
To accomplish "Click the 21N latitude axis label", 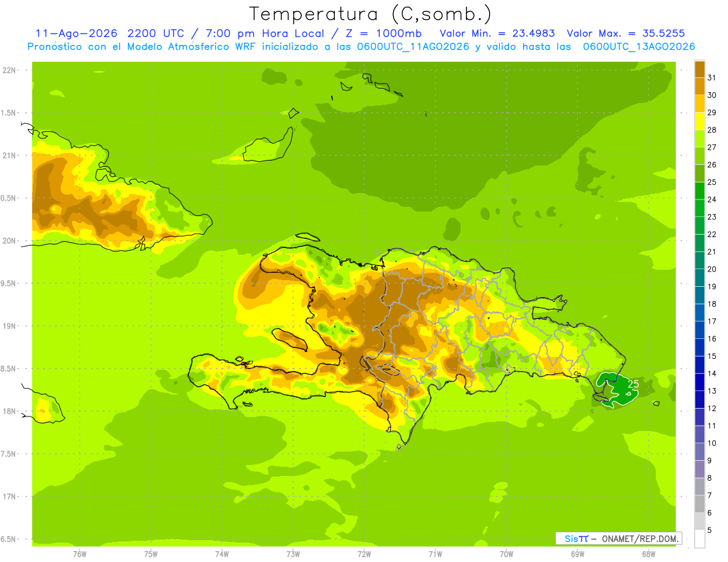I will (x=9, y=155).
